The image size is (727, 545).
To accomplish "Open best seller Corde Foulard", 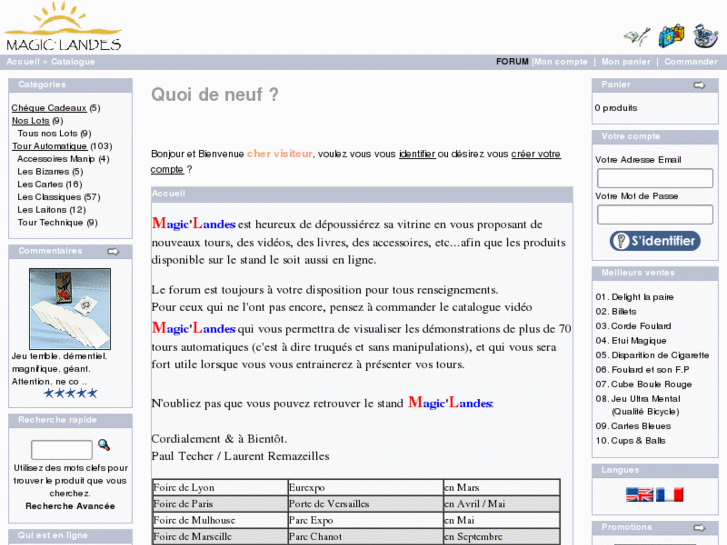I will point(641,326).
